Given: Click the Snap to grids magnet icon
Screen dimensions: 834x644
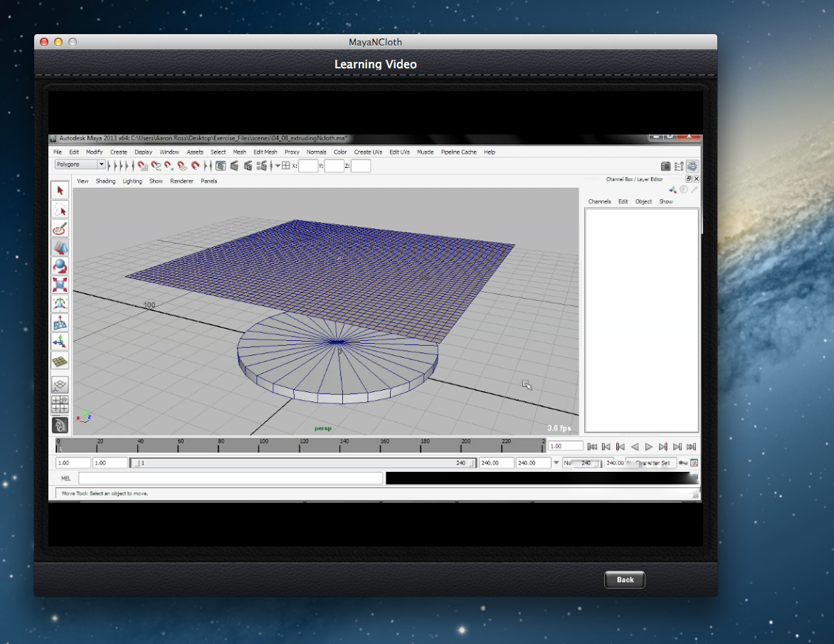Looking at the screenshot, I should pyautogui.click(x=143, y=166).
